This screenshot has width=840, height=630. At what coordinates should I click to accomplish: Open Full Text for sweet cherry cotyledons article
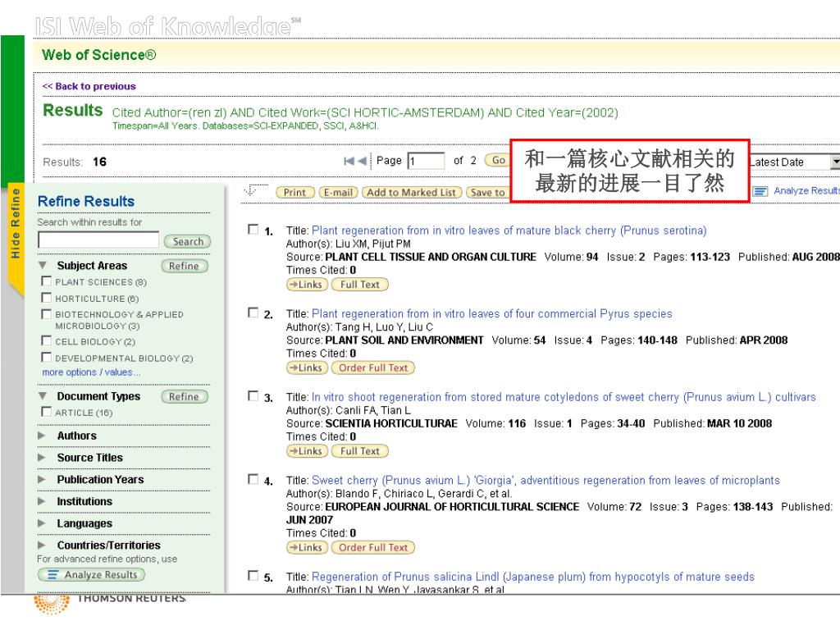[359, 451]
